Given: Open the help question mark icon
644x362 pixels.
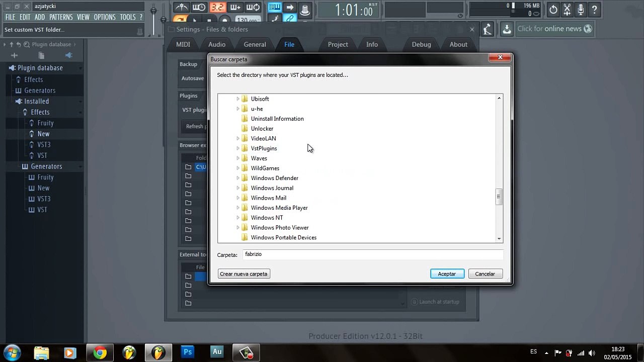Looking at the screenshot, I should (x=595, y=10).
